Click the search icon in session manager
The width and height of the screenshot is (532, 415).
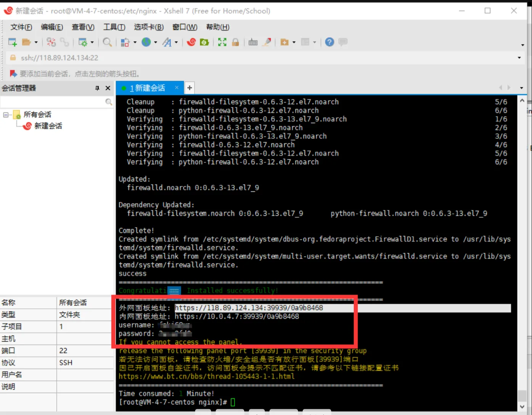coord(109,102)
